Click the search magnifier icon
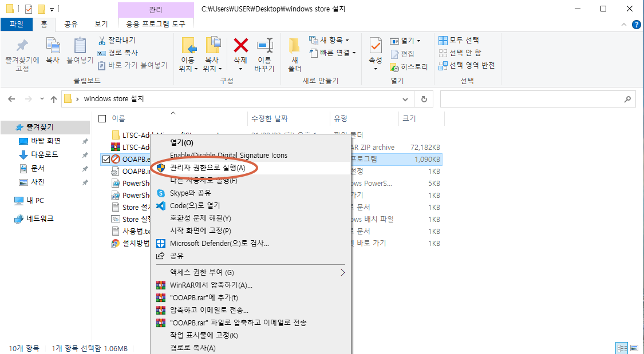The height and width of the screenshot is (354, 644). click(x=627, y=99)
